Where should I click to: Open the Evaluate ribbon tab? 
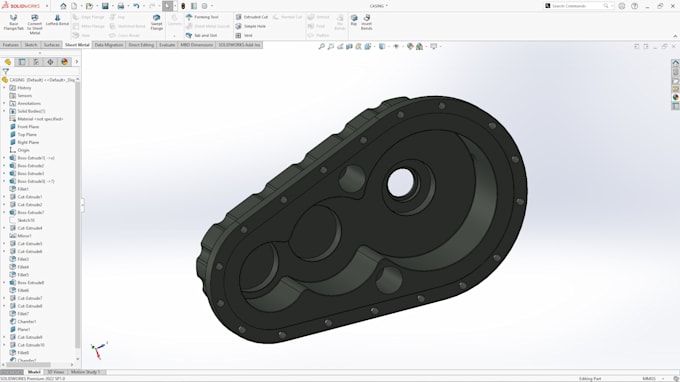click(167, 45)
